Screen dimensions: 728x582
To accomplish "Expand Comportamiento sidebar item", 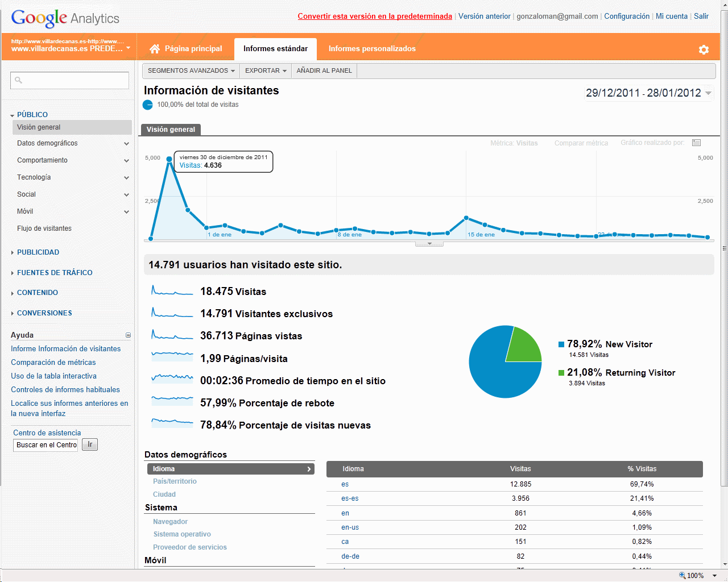I will click(x=126, y=161).
